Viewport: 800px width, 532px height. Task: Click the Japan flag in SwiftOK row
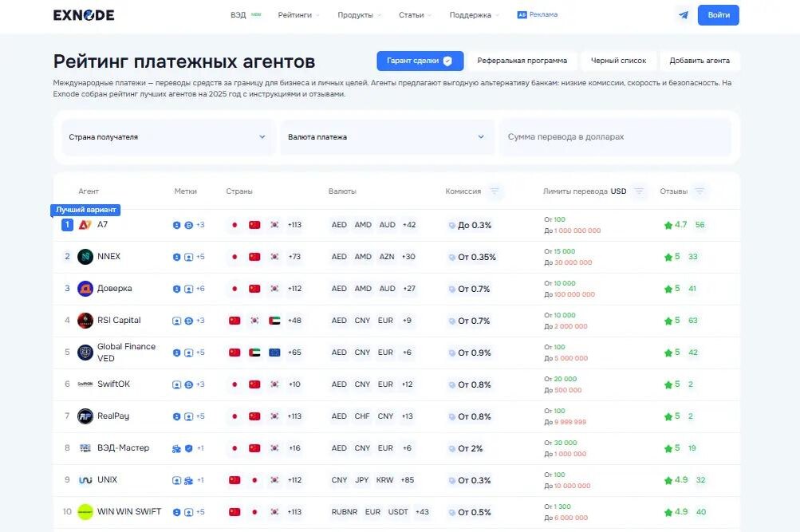point(234,384)
